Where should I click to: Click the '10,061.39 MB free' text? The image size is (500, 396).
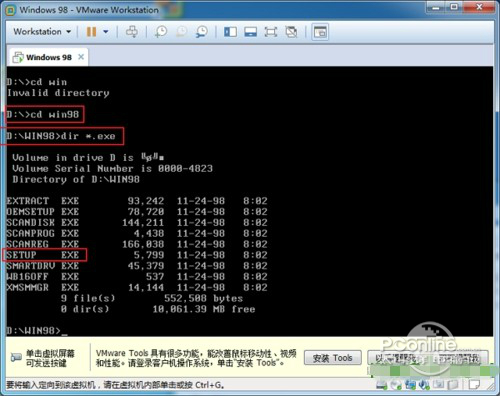pyautogui.click(x=204, y=309)
